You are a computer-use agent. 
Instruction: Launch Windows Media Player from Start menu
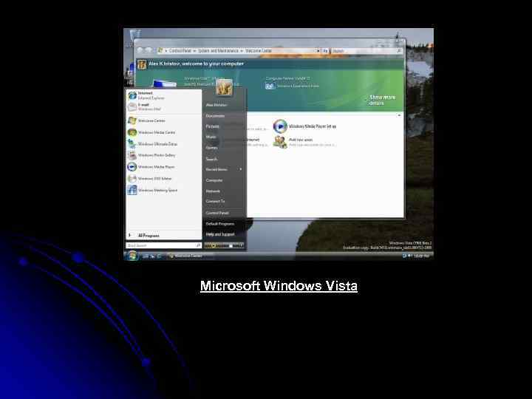[163, 167]
